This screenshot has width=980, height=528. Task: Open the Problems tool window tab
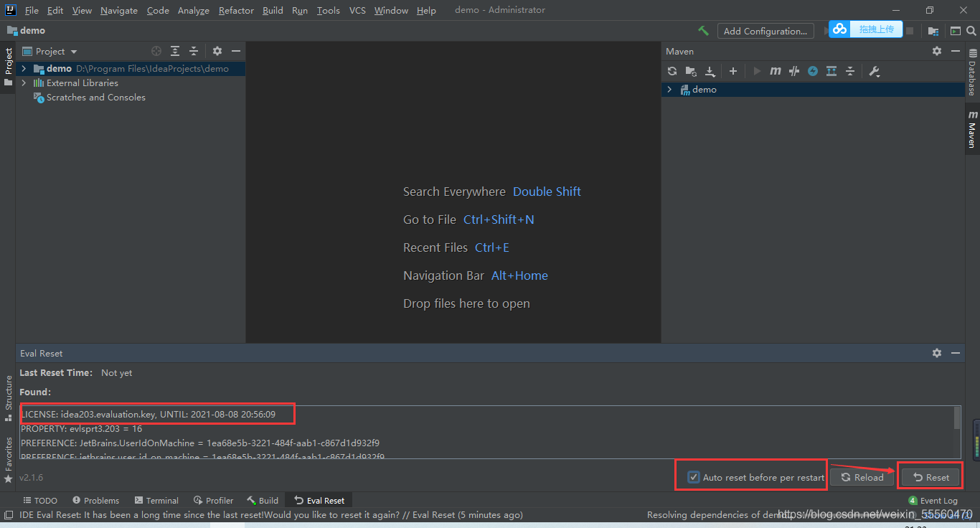point(95,500)
